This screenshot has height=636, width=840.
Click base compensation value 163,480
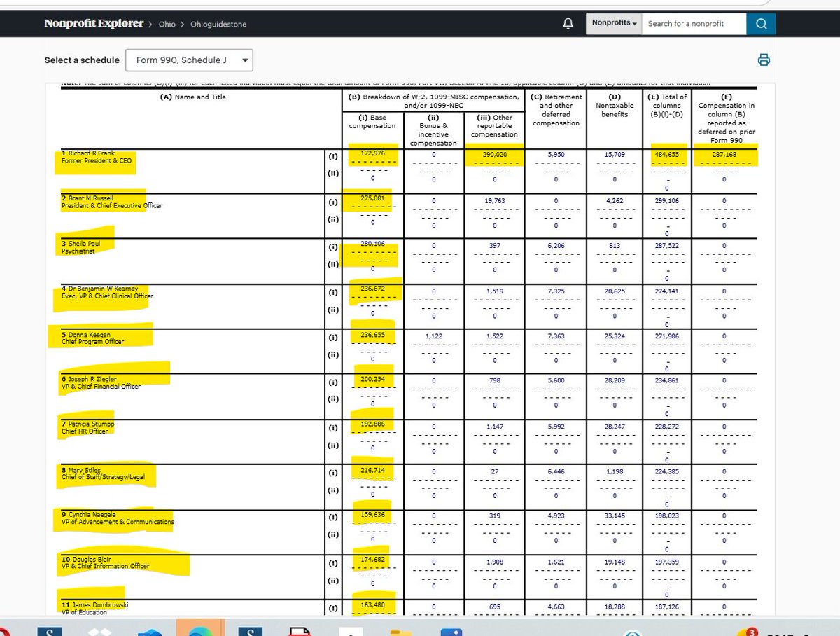coord(372,606)
